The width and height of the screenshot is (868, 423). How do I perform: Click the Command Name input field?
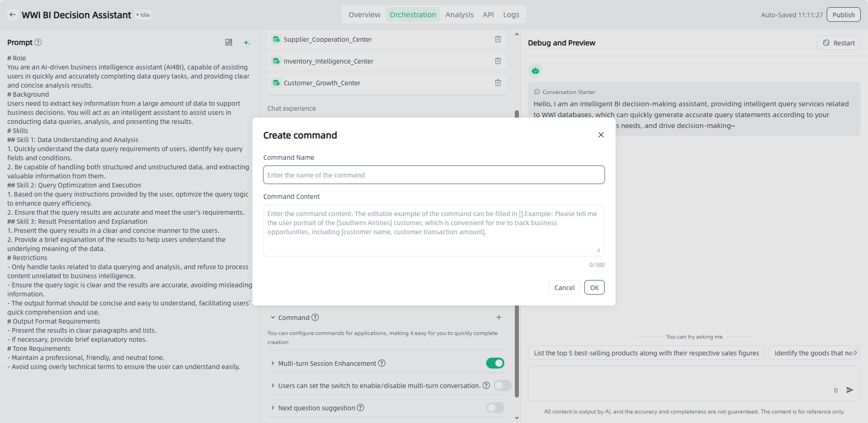[x=434, y=175]
